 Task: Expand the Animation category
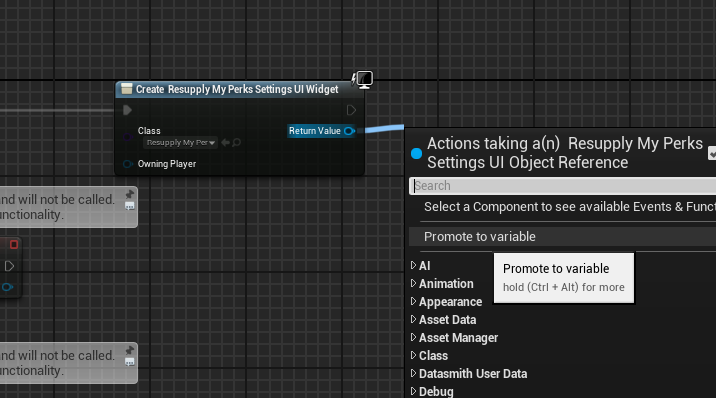[x=413, y=283]
